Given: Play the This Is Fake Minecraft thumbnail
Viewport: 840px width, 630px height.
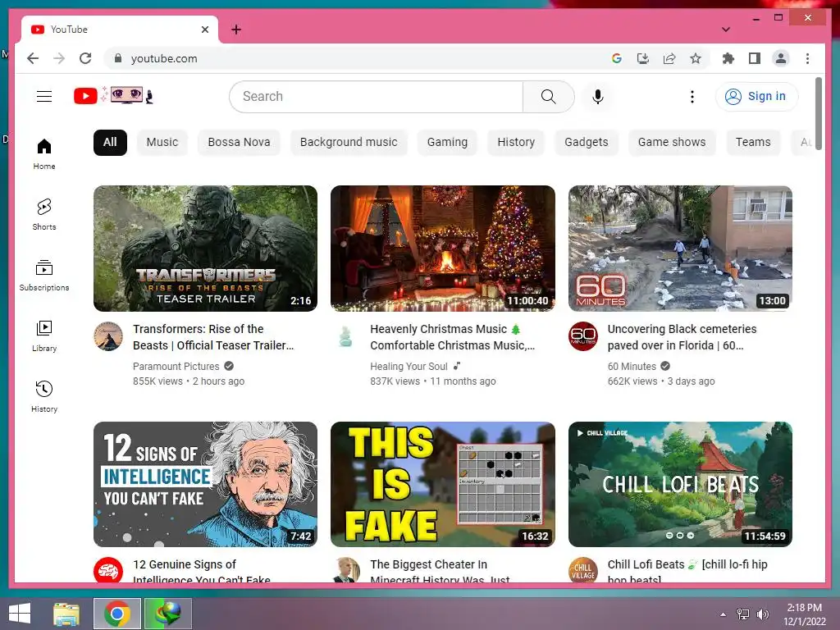Looking at the screenshot, I should point(442,484).
